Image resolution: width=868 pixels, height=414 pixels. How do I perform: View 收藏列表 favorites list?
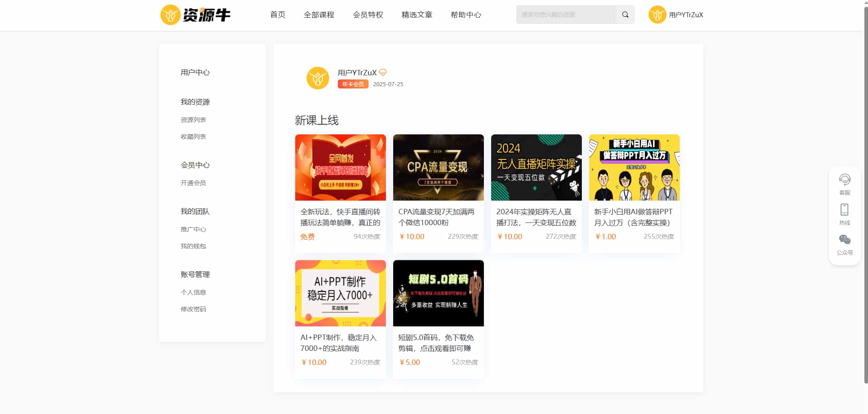[x=193, y=136]
